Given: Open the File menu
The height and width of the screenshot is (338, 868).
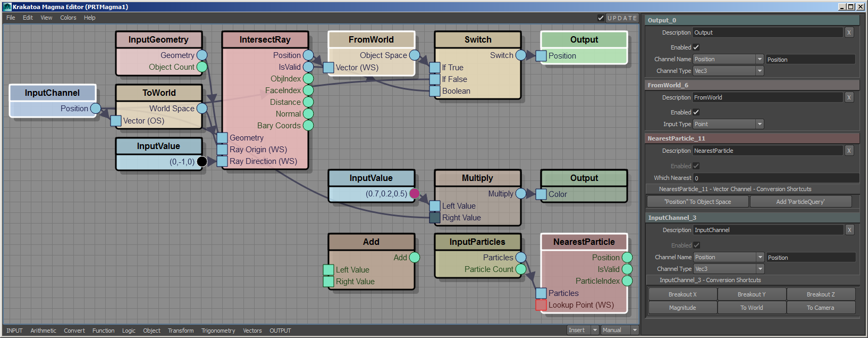Looking at the screenshot, I should [x=11, y=18].
